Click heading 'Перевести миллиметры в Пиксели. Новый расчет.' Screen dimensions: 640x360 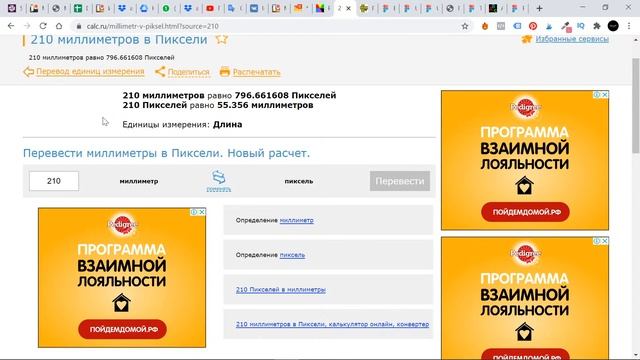click(166, 153)
